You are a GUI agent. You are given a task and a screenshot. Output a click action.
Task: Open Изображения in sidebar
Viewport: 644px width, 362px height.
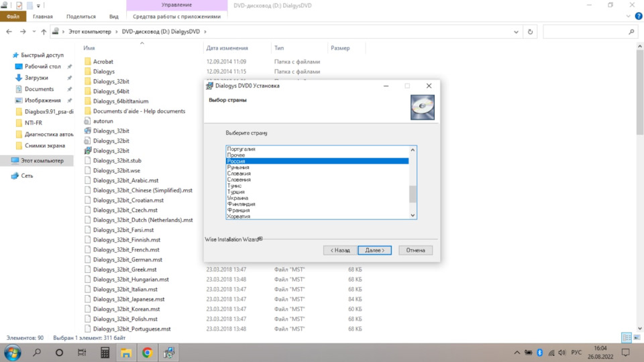tap(42, 100)
